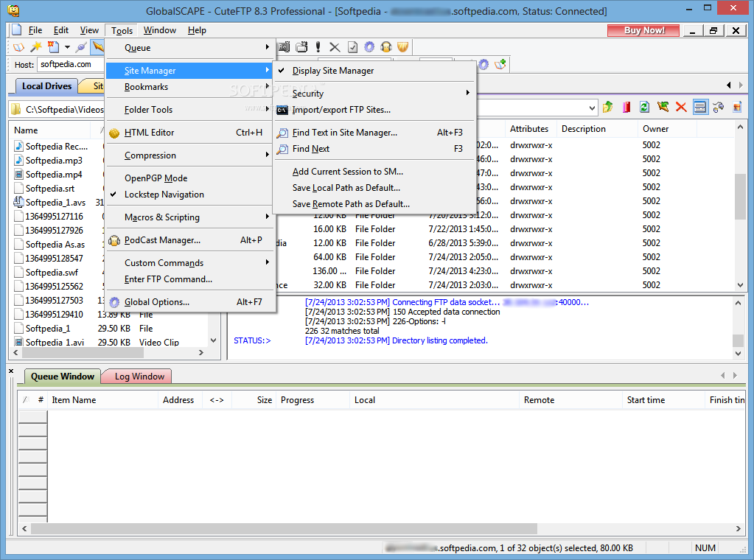Open the File menu

coord(35,30)
